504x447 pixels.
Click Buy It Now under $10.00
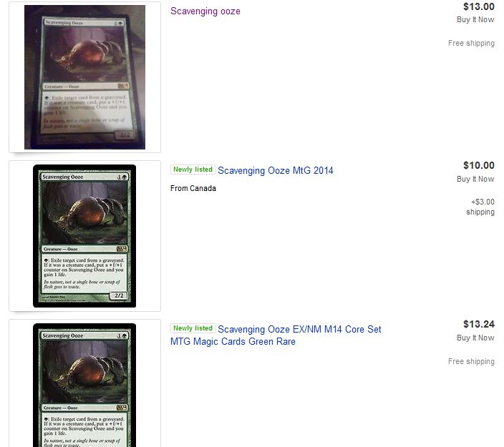[x=475, y=179]
